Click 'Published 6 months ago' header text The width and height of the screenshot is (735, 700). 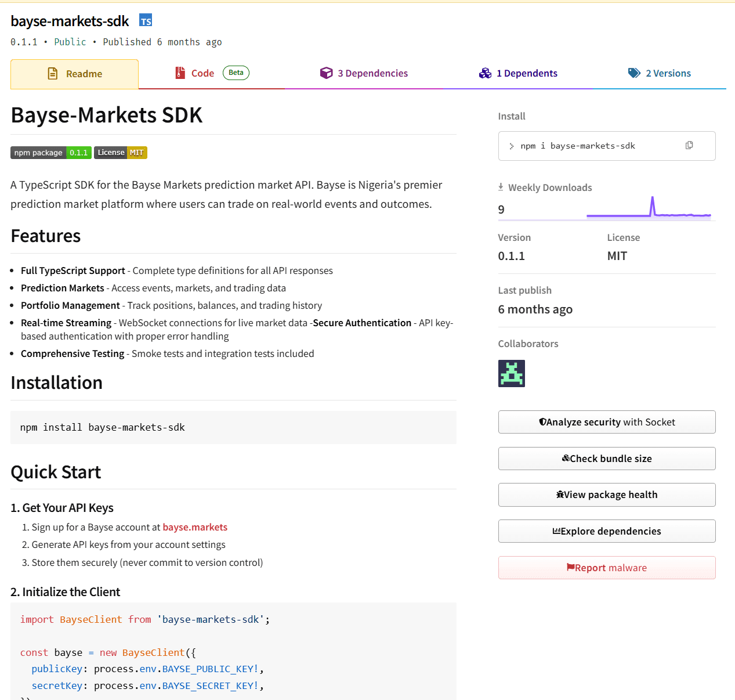[x=162, y=42]
